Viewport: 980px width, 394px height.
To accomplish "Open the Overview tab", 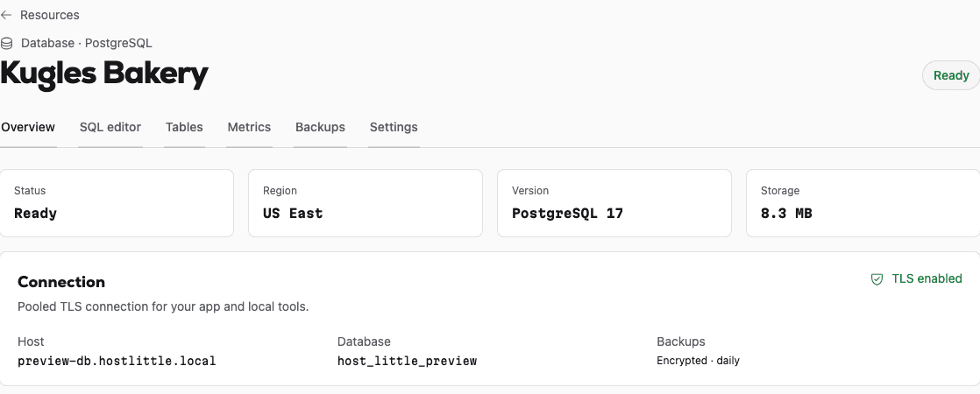I will [27, 127].
